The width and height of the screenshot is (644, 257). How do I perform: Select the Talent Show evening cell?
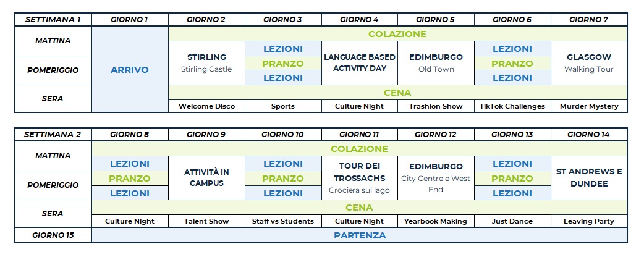206,221
